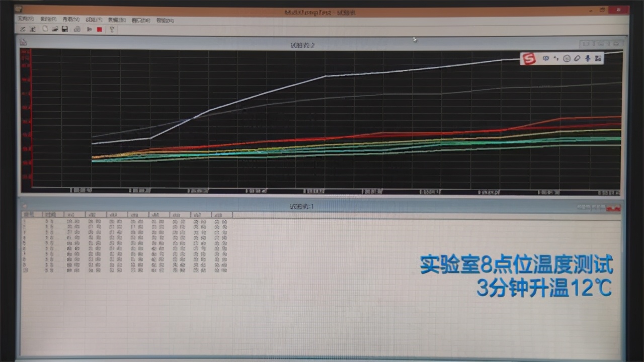
Task: Open the Sogou toolbox grid icon
Action: [x=598, y=58]
